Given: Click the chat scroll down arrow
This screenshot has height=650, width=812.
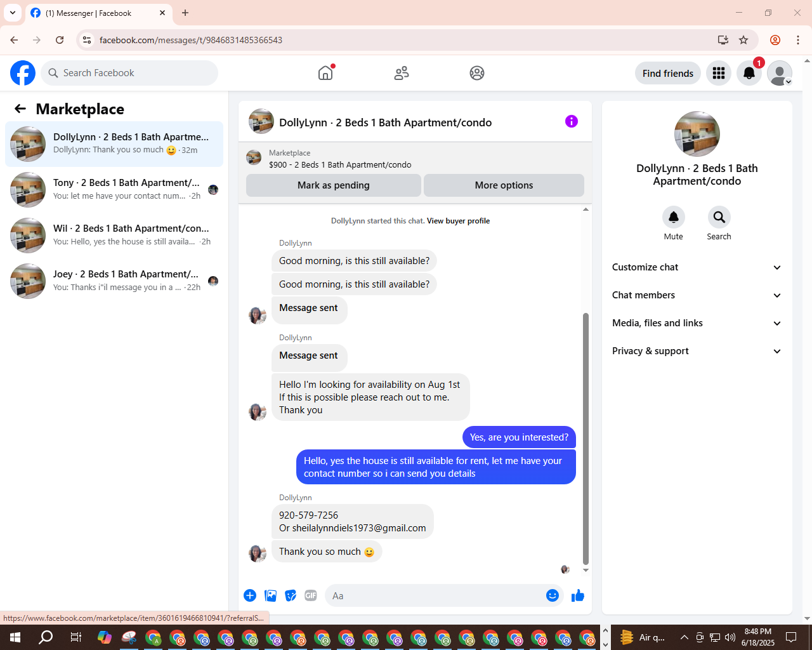Looking at the screenshot, I should click(x=586, y=570).
